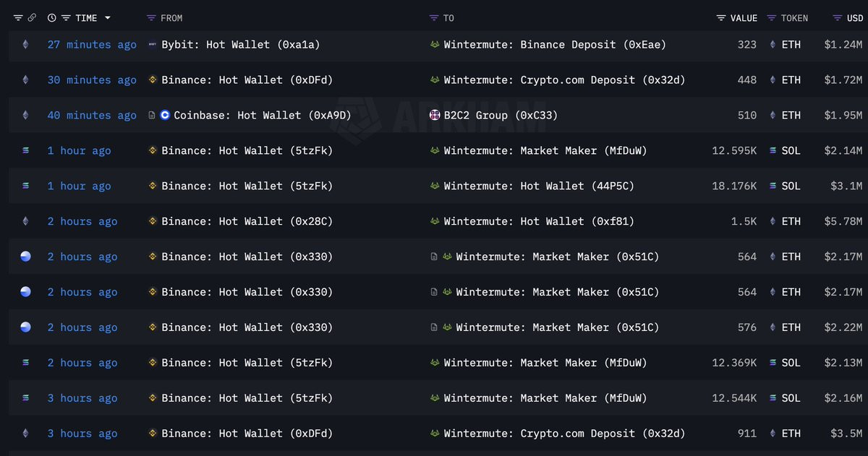This screenshot has width=868, height=456.
Task: Click the contract document icon beside Coinbase
Action: point(152,116)
